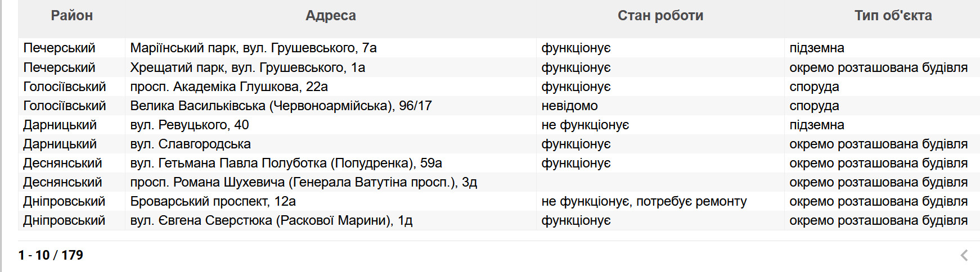Click підземна type in the Ревуцького row
This screenshot has height=272, width=980.
816,125
